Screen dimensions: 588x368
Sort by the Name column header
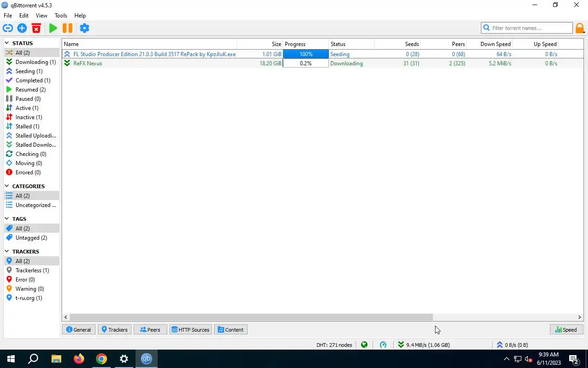(x=149, y=44)
